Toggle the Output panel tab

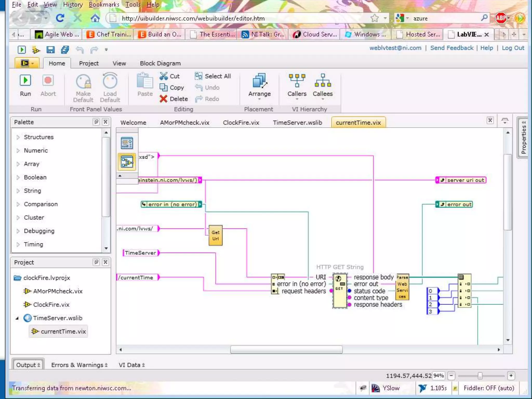pyautogui.click(x=28, y=365)
